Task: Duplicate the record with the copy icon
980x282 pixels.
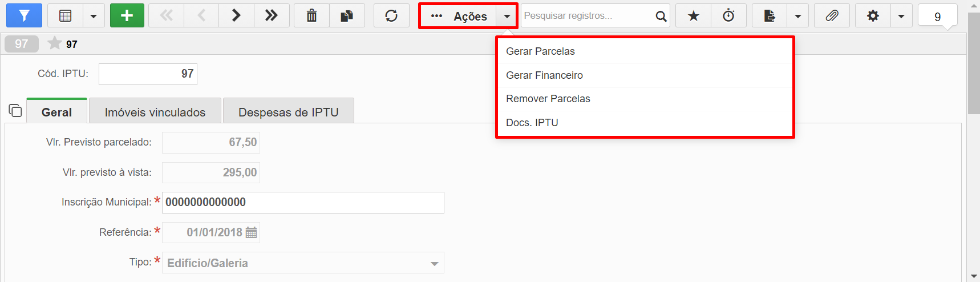Action: pos(347,15)
